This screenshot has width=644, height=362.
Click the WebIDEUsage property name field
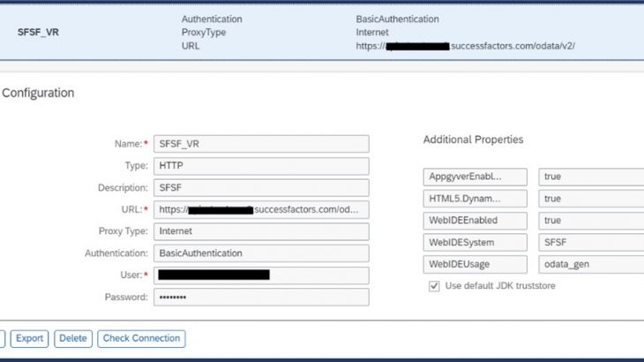click(476, 264)
